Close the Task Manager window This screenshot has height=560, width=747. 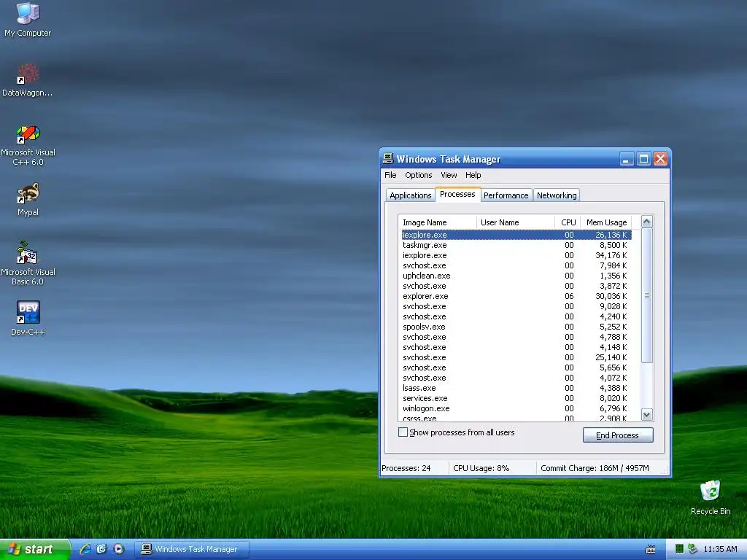[x=660, y=158]
